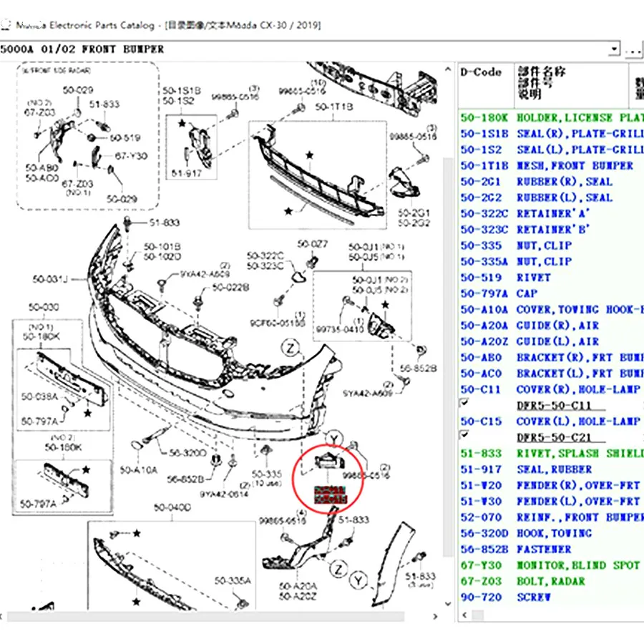644x644 pixels.
Task: Click the parts list horizontal scrollbar left arrow
Action: [x=464, y=615]
